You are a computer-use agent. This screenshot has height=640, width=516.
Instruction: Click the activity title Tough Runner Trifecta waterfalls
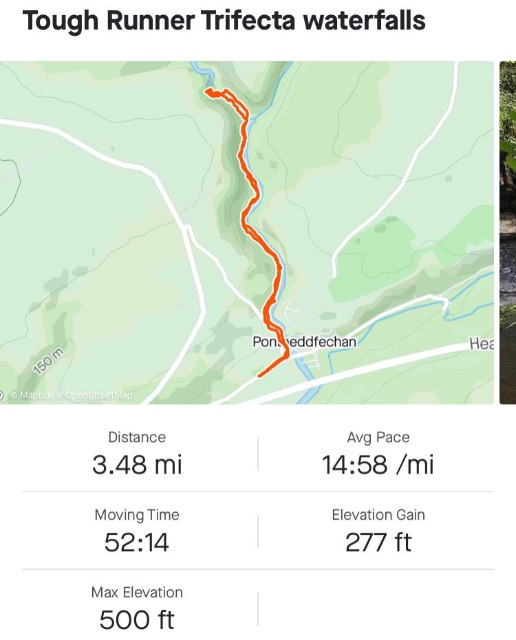tap(224, 20)
